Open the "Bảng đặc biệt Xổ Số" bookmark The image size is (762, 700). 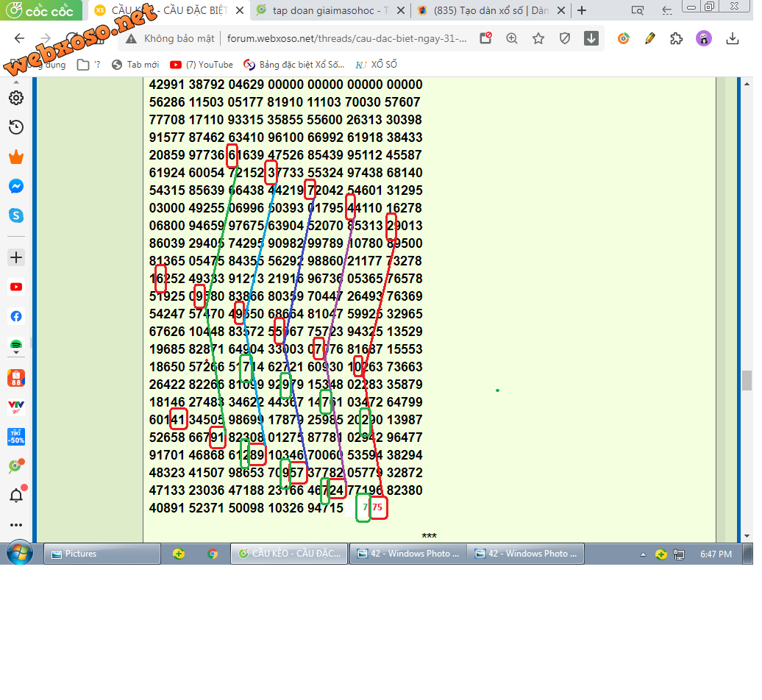[293, 65]
